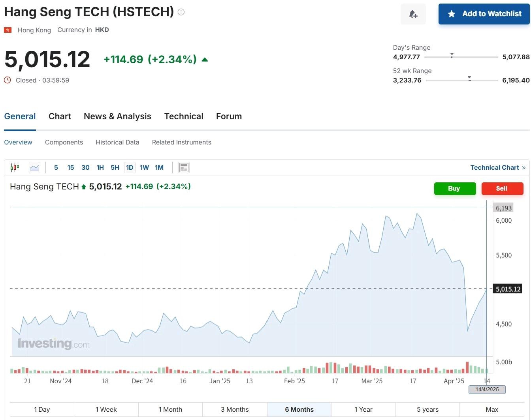Click info icon beside HSTECH title
The height and width of the screenshot is (420, 531).
point(181,12)
